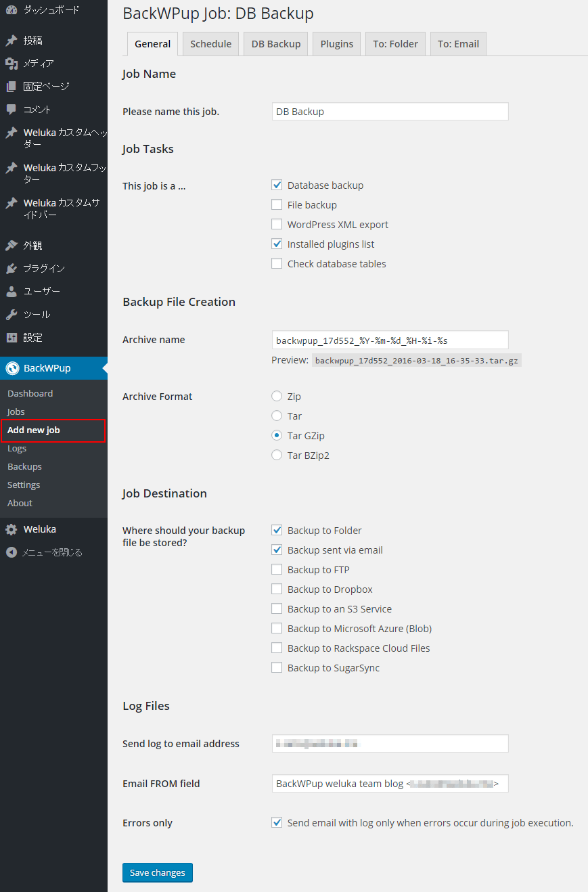Click the Media icon beside メディア

point(12,64)
